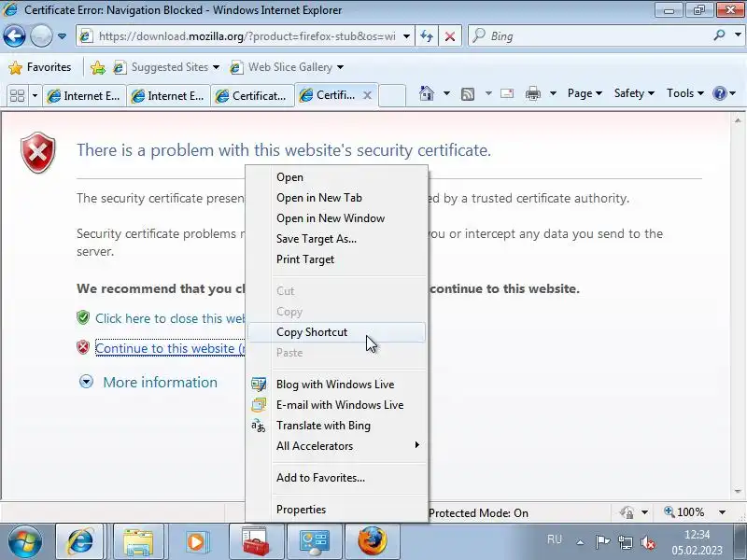Go back with the blue Back arrow
Viewport: 747px width, 560px height.
(14, 35)
